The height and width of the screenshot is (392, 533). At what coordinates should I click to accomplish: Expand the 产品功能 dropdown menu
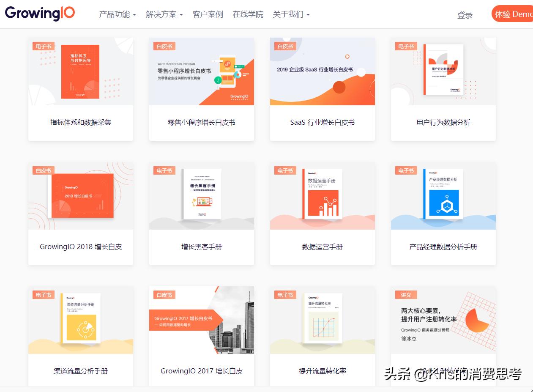117,14
